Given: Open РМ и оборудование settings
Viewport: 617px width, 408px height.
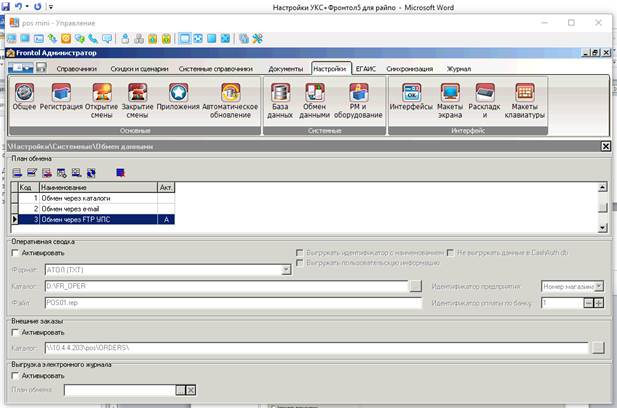Looking at the screenshot, I should pos(358,101).
